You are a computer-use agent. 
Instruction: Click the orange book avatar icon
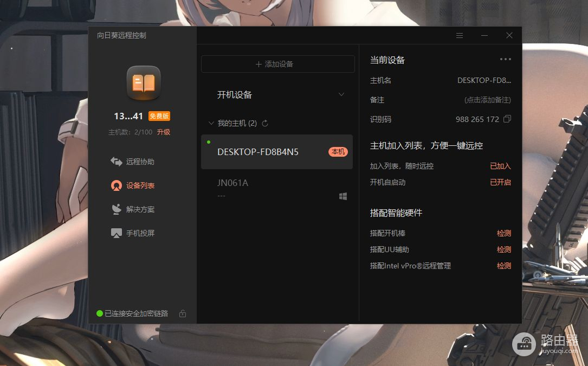click(x=144, y=83)
